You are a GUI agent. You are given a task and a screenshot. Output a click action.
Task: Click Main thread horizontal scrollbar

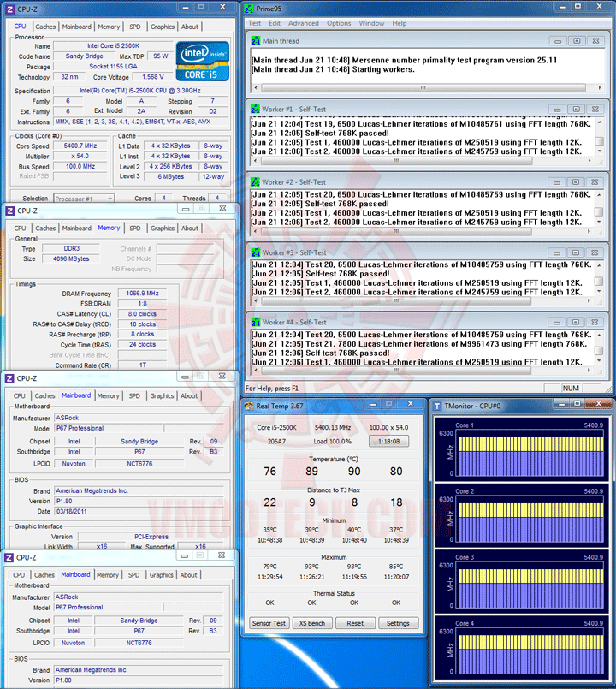pos(427,88)
